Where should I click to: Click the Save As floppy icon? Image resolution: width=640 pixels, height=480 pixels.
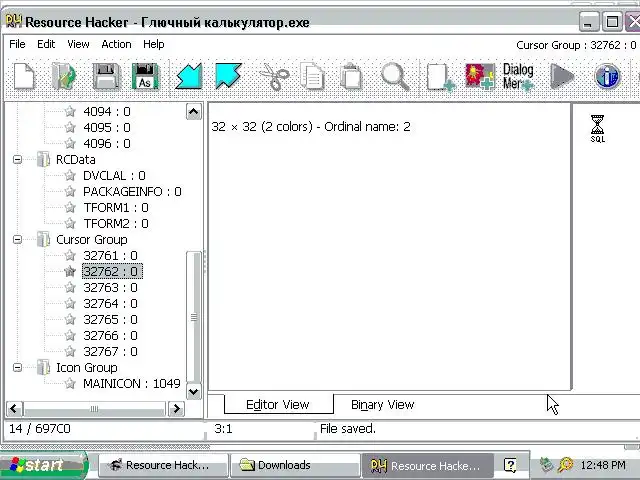point(145,76)
